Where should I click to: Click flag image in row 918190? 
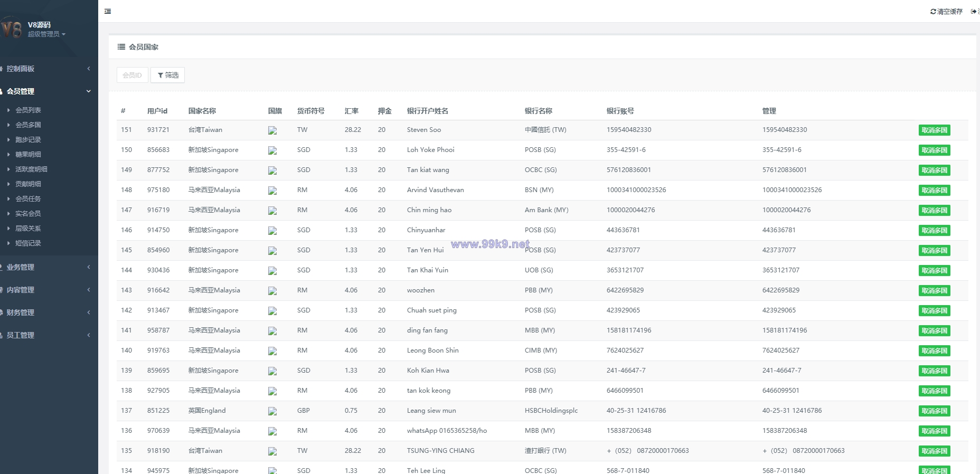272,451
